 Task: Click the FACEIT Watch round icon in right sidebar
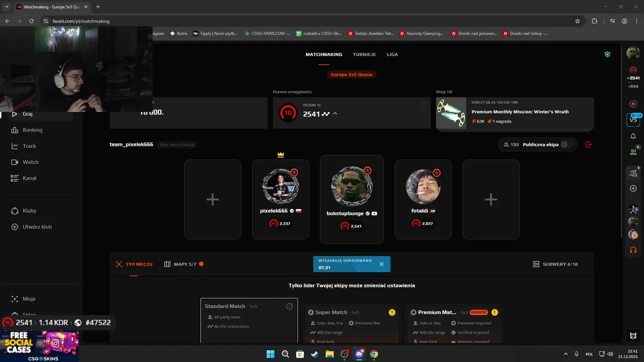(x=633, y=104)
